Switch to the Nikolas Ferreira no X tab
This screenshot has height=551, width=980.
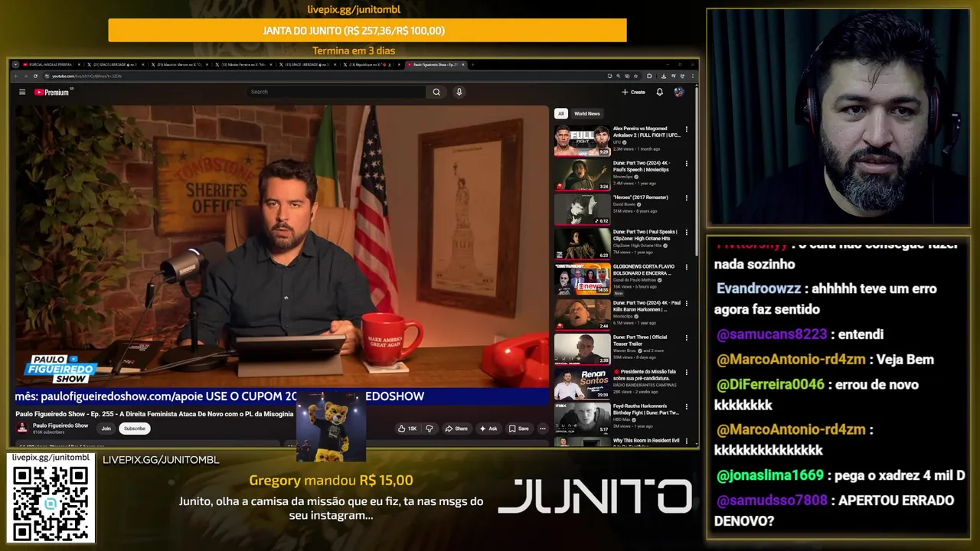tap(243, 64)
